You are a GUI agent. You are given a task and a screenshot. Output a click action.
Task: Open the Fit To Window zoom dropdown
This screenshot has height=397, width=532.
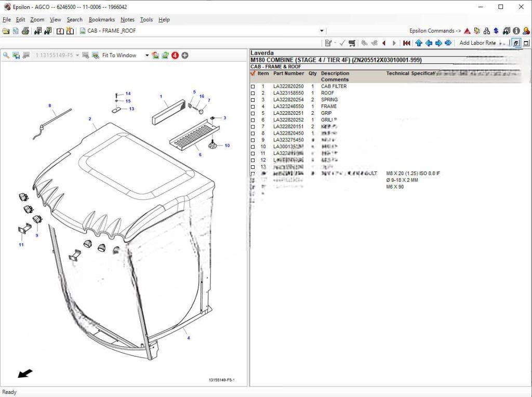(x=147, y=55)
